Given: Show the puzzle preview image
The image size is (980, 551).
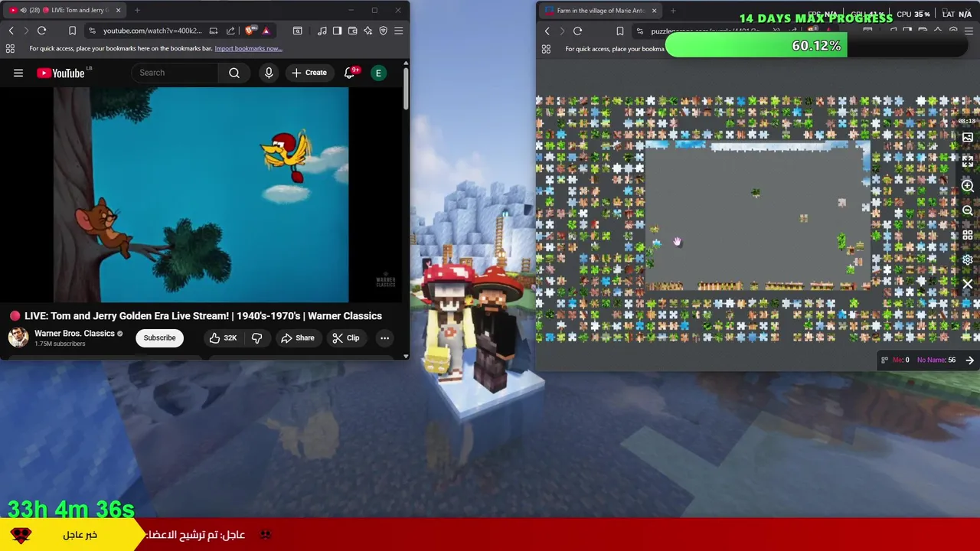Looking at the screenshot, I should [968, 138].
